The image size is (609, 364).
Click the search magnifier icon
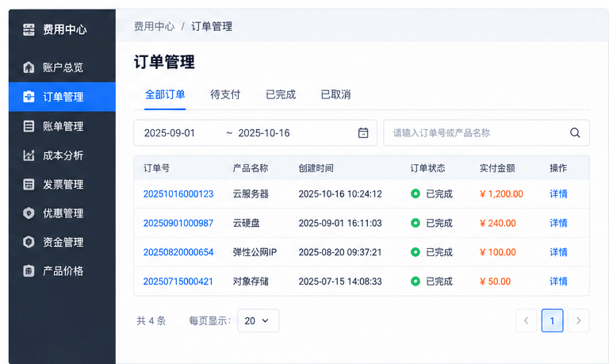[x=575, y=133]
